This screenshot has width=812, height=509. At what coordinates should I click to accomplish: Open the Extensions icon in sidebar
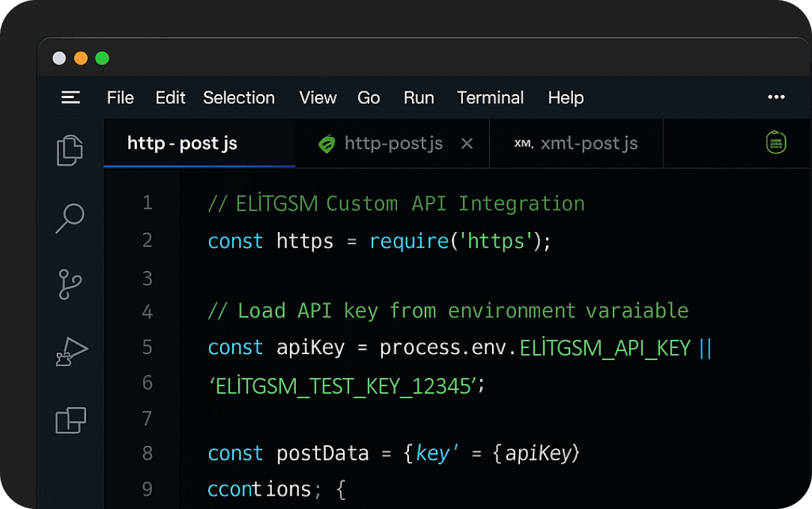click(70, 420)
